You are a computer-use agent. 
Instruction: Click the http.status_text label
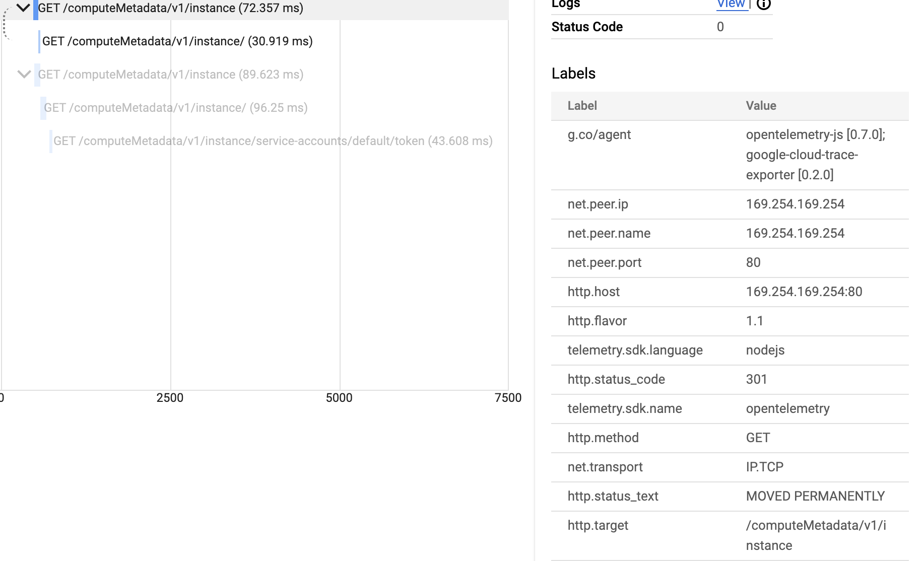pos(613,496)
